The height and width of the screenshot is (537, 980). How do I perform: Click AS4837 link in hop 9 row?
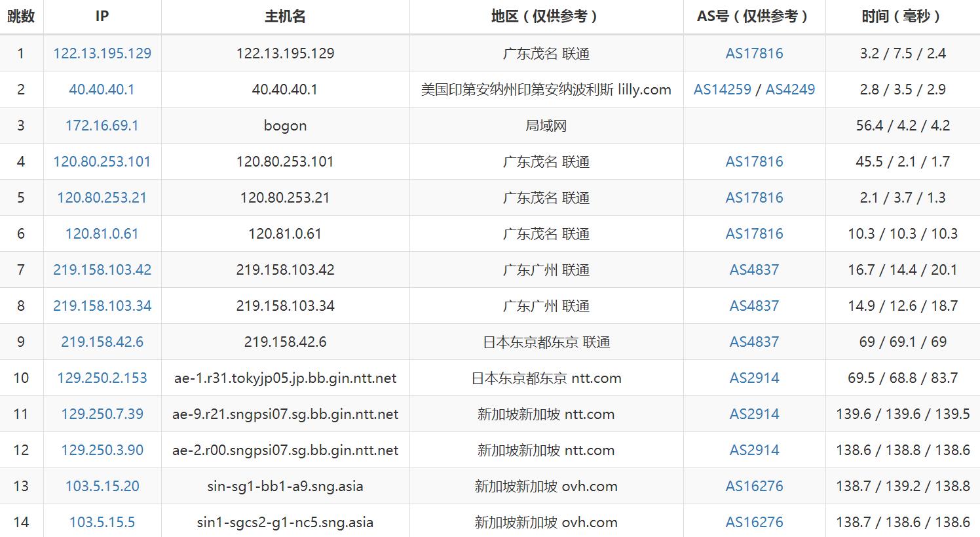coord(755,342)
